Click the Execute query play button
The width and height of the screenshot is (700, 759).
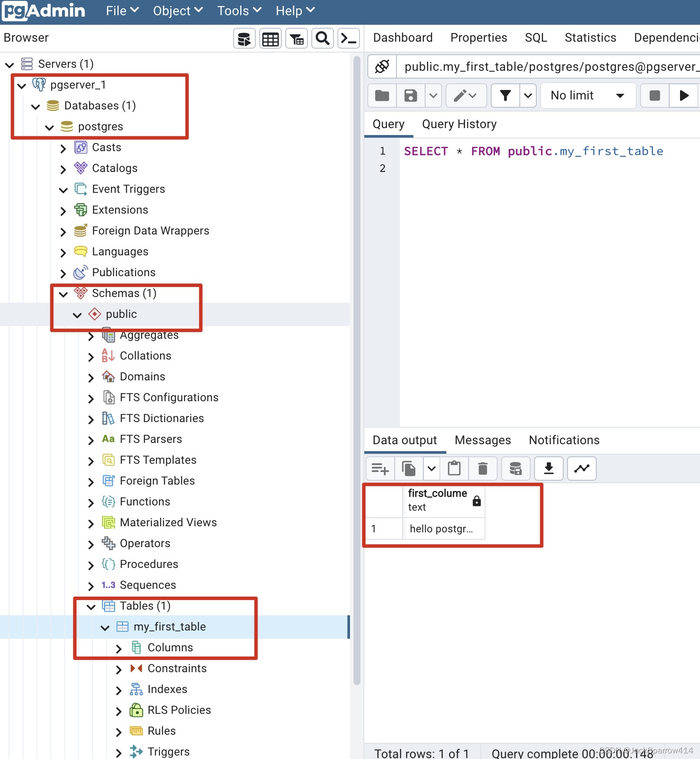(684, 96)
